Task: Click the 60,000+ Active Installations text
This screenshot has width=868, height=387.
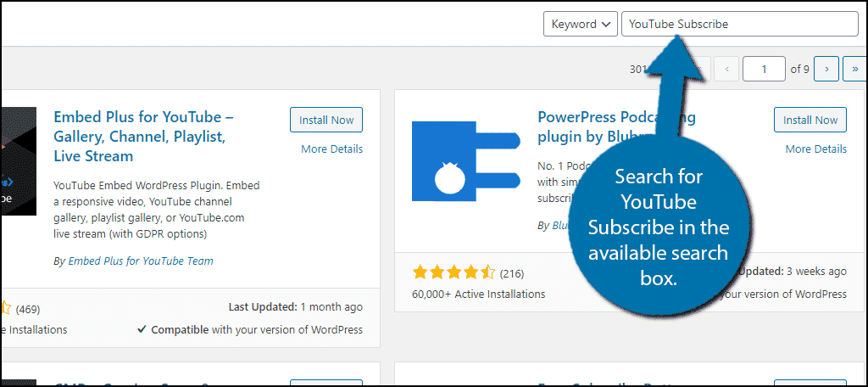Action: tap(478, 294)
